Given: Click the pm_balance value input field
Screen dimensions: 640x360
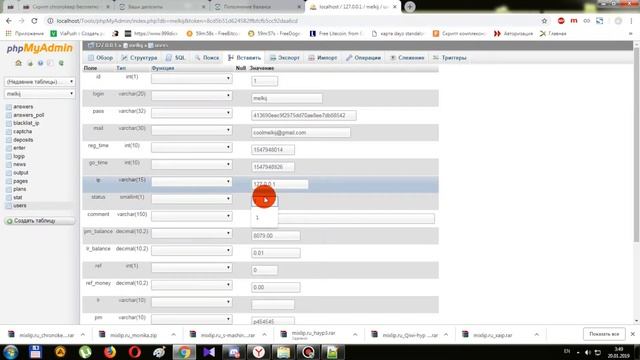Looking at the screenshot, I should [x=276, y=236].
